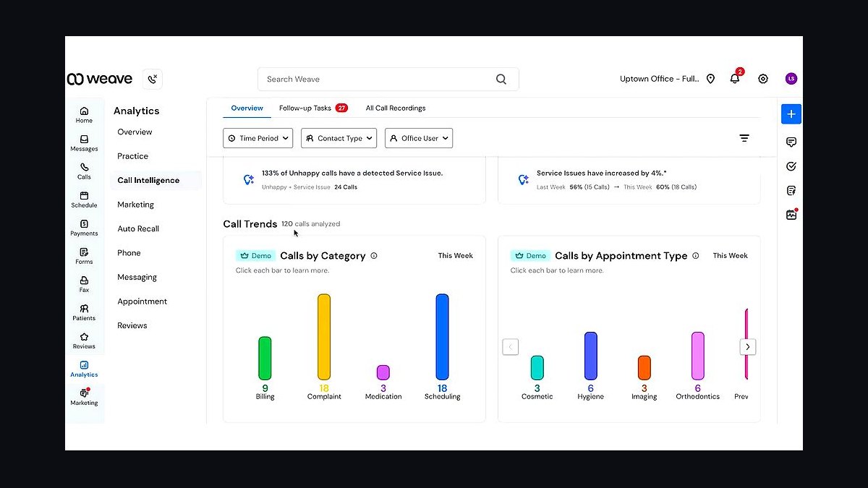Select Practice in Analytics menu
Viewport: 868px width, 488px height.
tap(133, 156)
